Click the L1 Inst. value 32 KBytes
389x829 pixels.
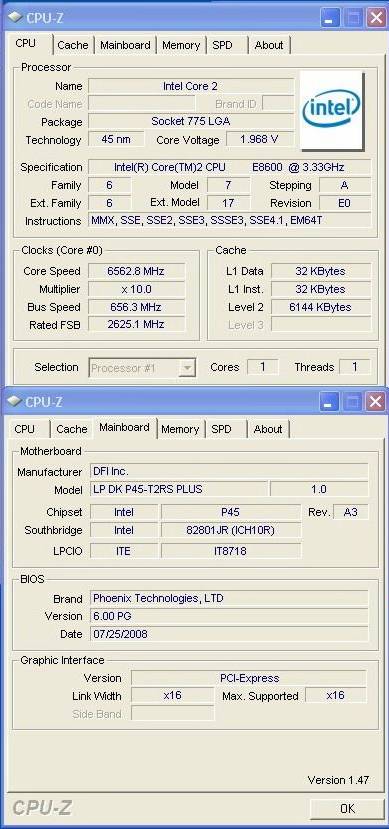pos(321,289)
